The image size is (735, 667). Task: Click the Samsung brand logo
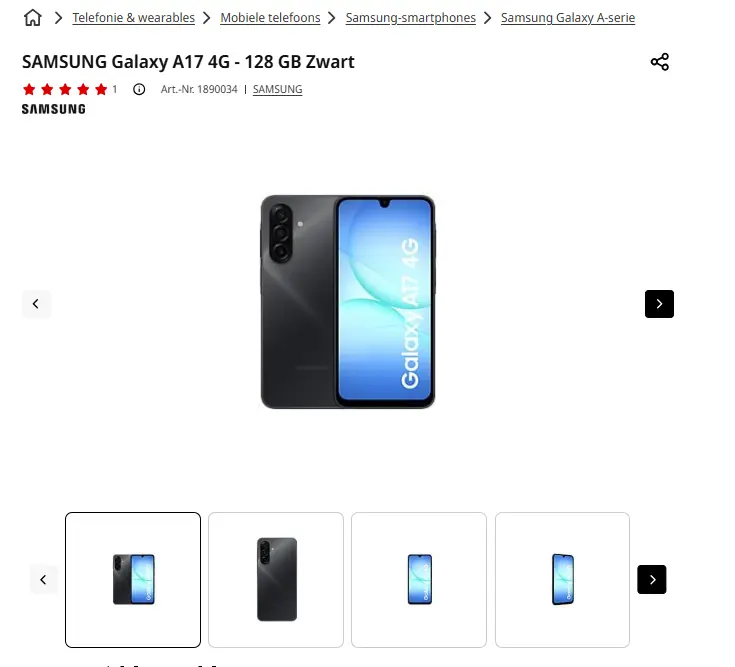[x=53, y=109]
